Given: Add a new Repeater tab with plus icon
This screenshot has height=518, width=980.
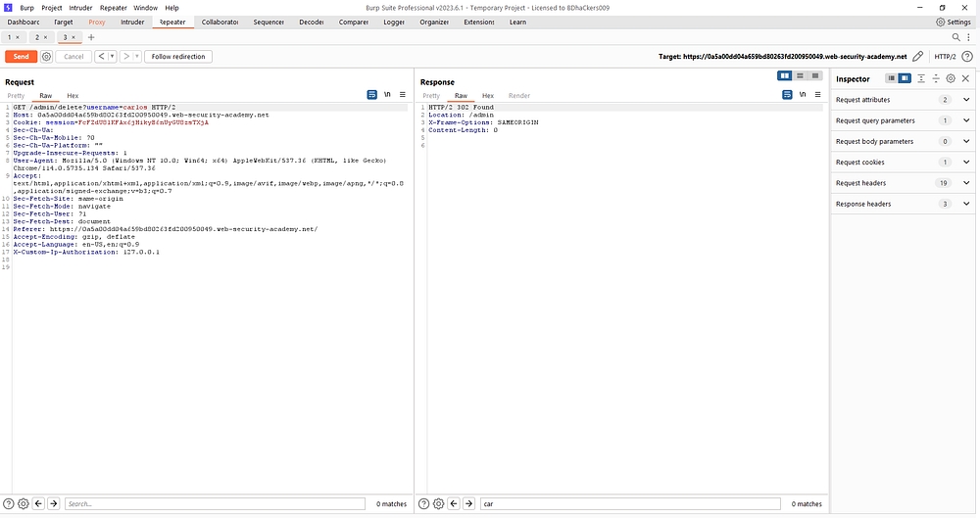Looking at the screenshot, I should pyautogui.click(x=91, y=37).
